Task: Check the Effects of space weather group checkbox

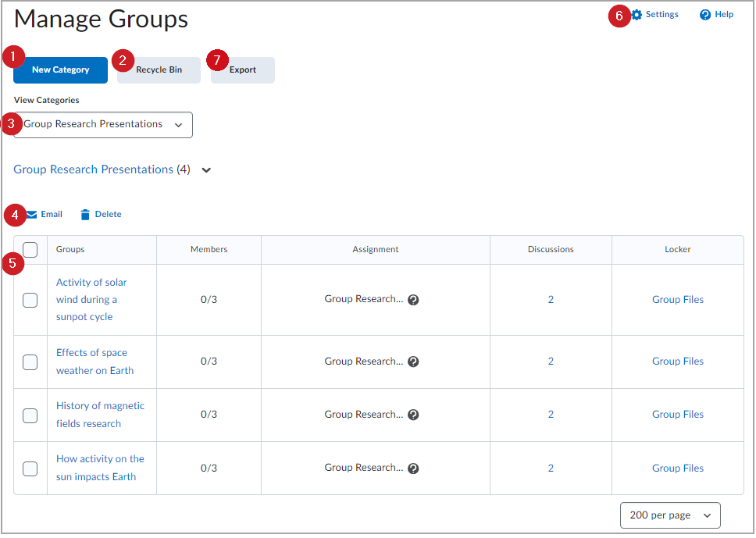Action: (x=30, y=362)
